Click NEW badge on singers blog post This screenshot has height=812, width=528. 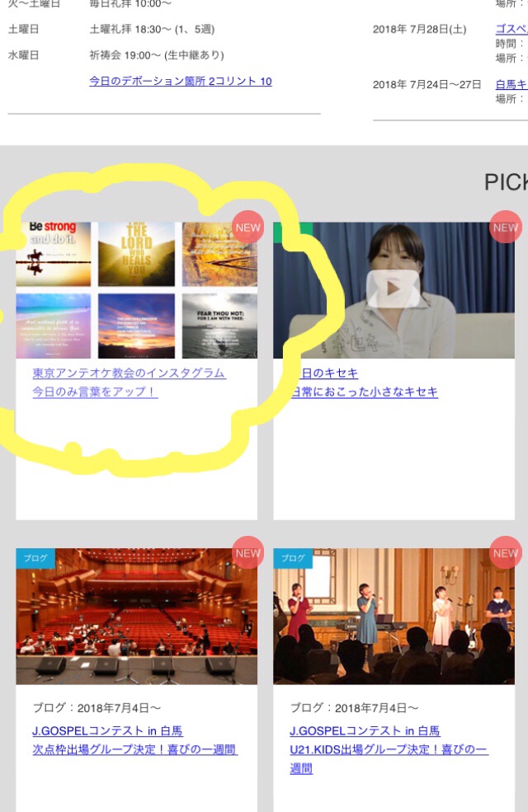point(505,552)
